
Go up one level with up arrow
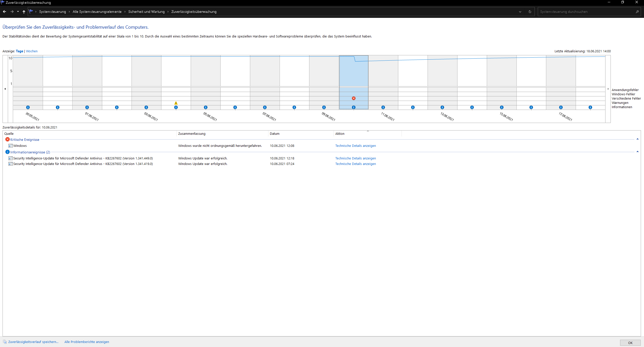pos(24,12)
